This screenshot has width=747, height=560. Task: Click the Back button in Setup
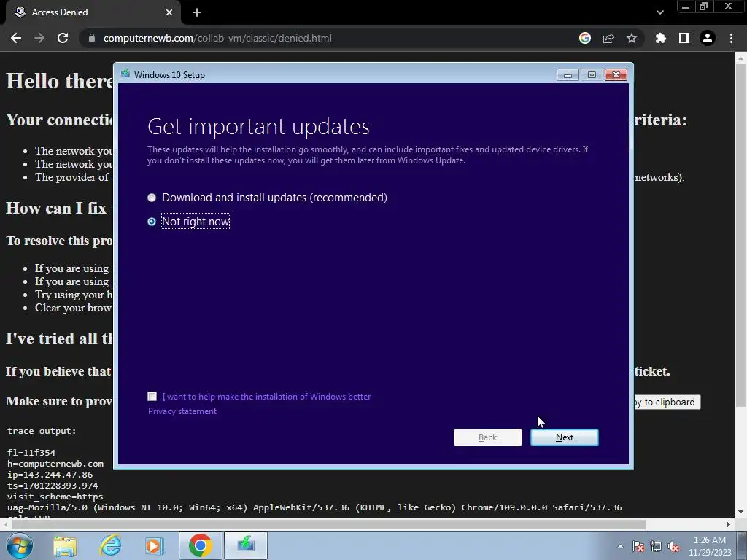click(x=488, y=437)
